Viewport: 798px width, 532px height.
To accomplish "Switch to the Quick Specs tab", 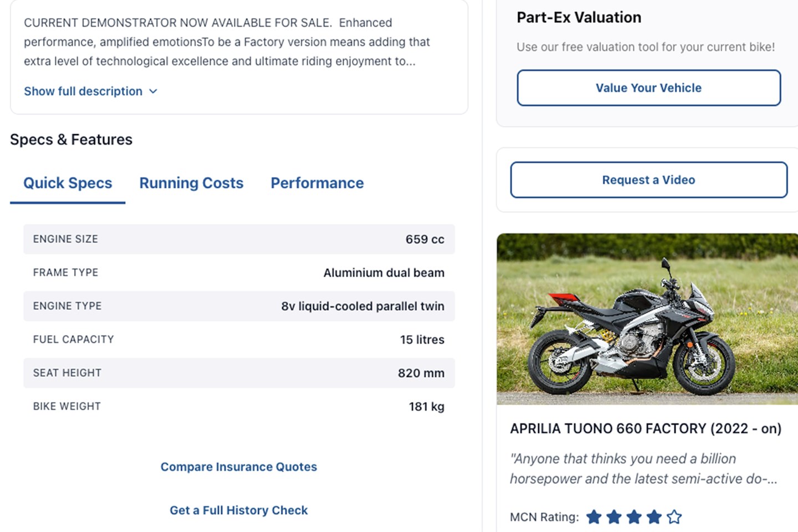I will tap(68, 183).
